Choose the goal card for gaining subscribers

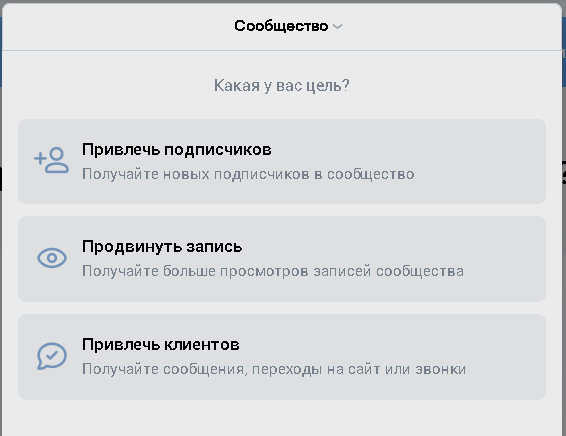282,161
